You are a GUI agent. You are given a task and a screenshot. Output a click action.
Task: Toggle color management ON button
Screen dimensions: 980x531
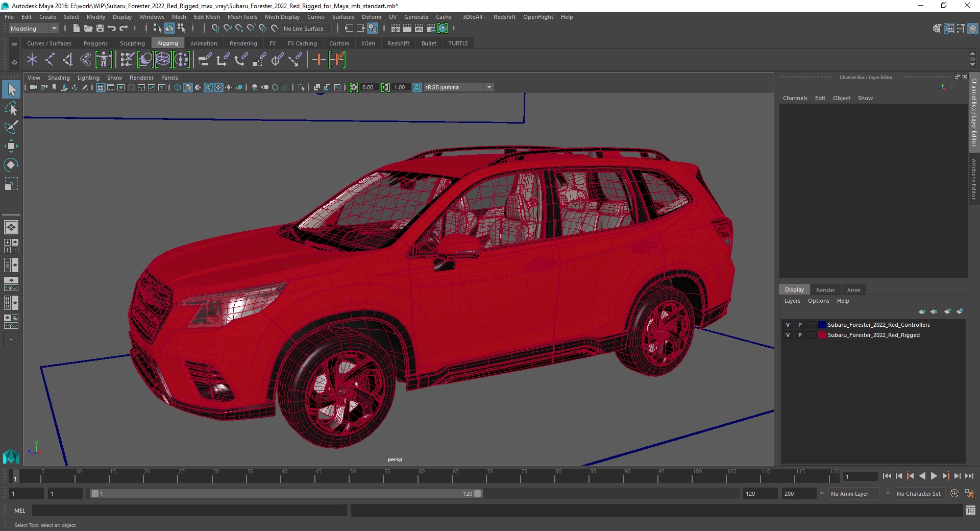[x=417, y=87]
